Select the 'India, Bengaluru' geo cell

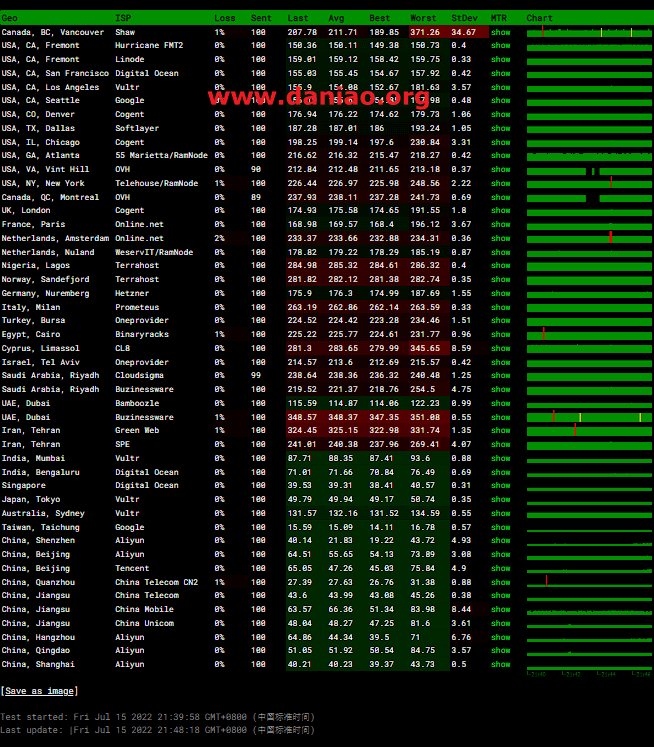tap(40, 472)
